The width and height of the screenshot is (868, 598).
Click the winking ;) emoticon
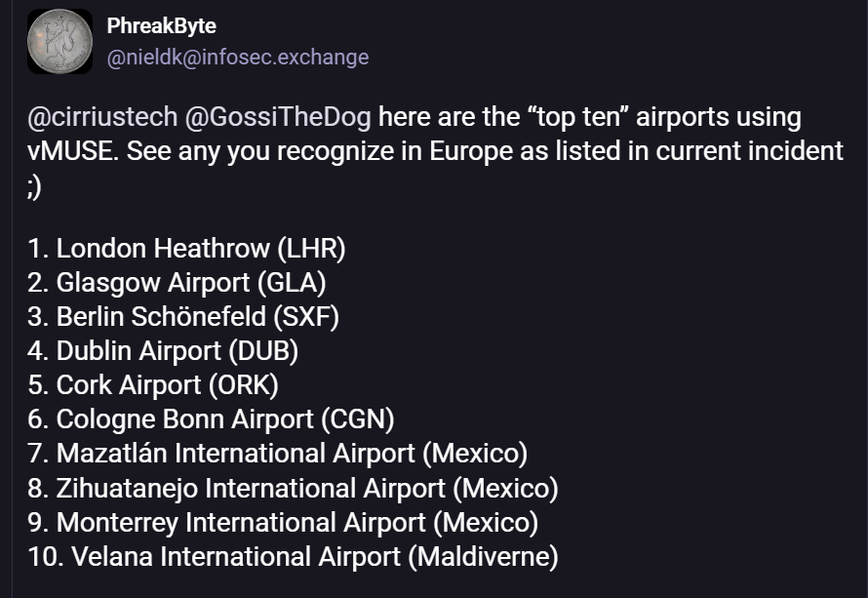pyautogui.click(x=34, y=186)
